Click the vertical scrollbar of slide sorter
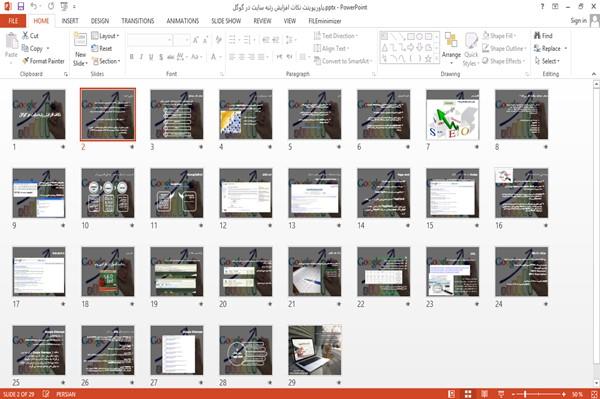Image resolution: width=600 pixels, height=399 pixels. point(596,233)
